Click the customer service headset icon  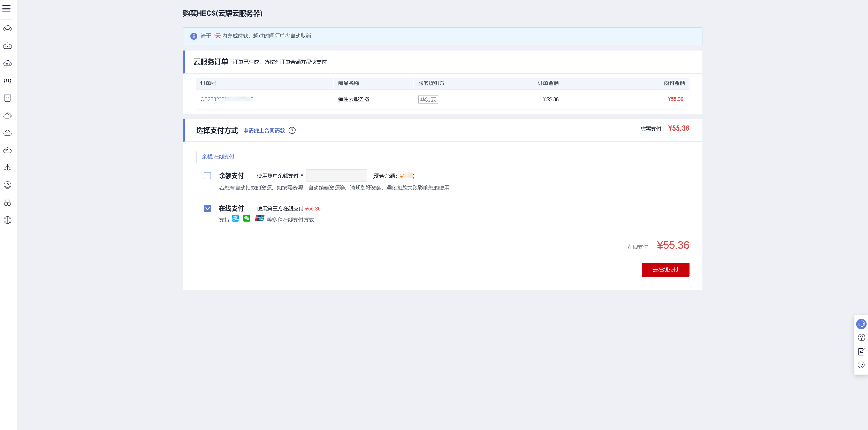(861, 324)
